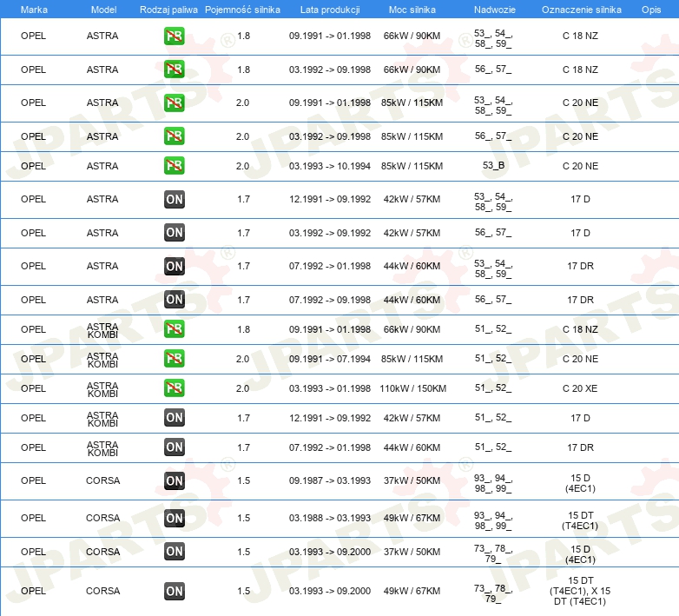The height and width of the screenshot is (616, 679).
Task: Select engine code 15 D (4EC1) in the 09.1987 row
Action: (580, 483)
